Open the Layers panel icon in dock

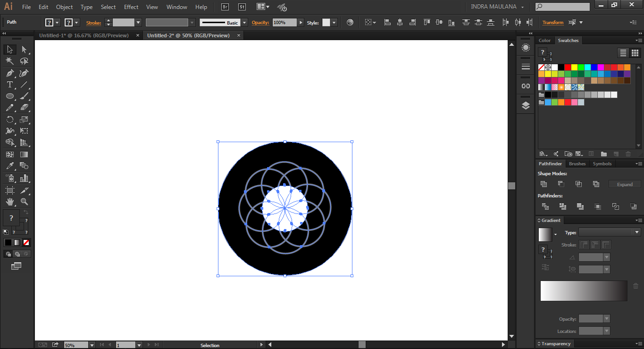526,106
